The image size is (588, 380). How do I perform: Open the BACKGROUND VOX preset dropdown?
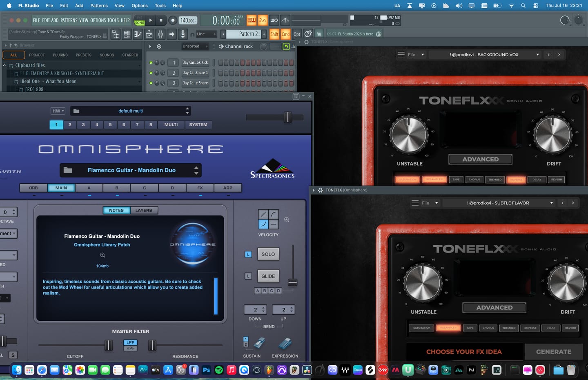[x=486, y=55]
